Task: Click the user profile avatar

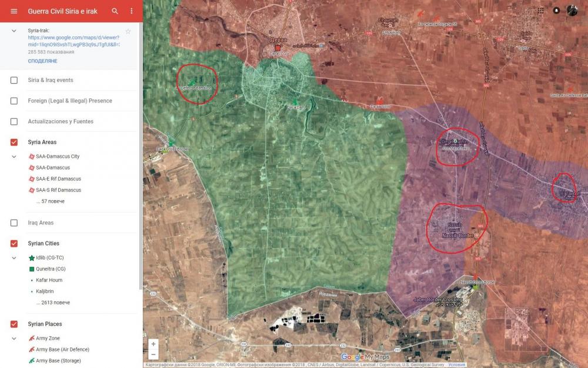Action: click(x=572, y=11)
